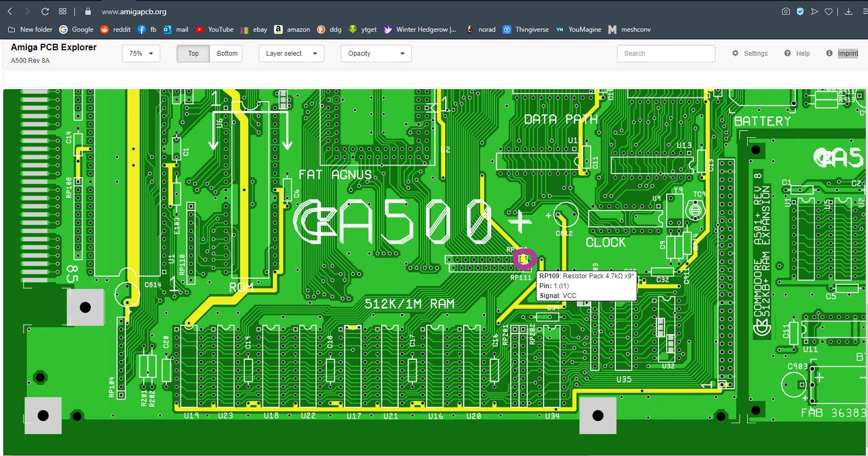
Task: Open the 75% zoom dropdown
Action: [141, 54]
